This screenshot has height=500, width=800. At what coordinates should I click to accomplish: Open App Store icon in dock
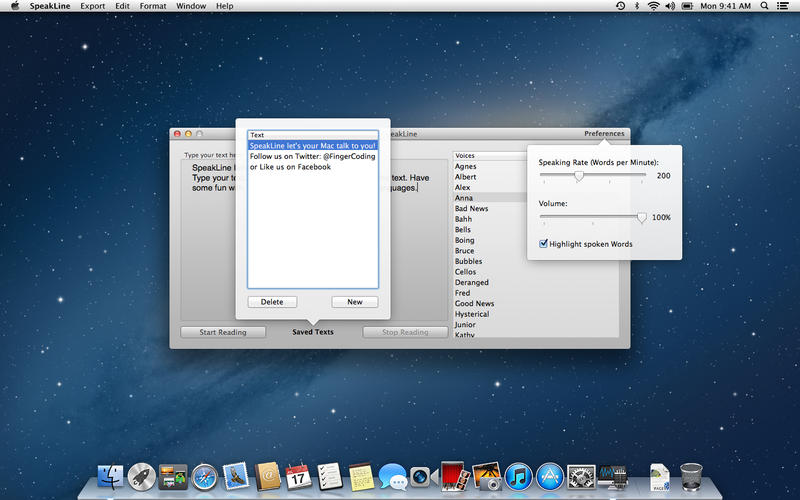pyautogui.click(x=550, y=478)
